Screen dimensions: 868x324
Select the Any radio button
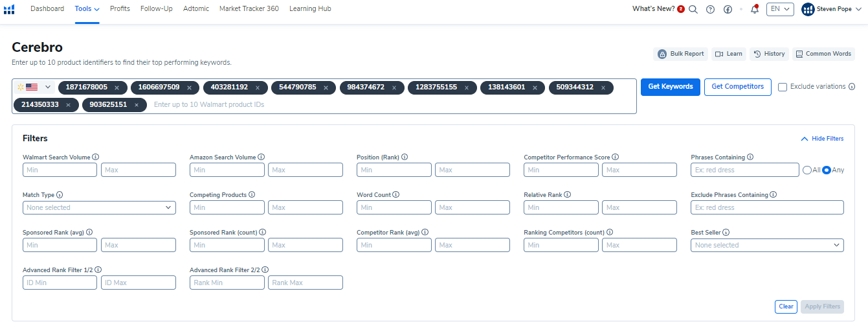[x=827, y=170]
